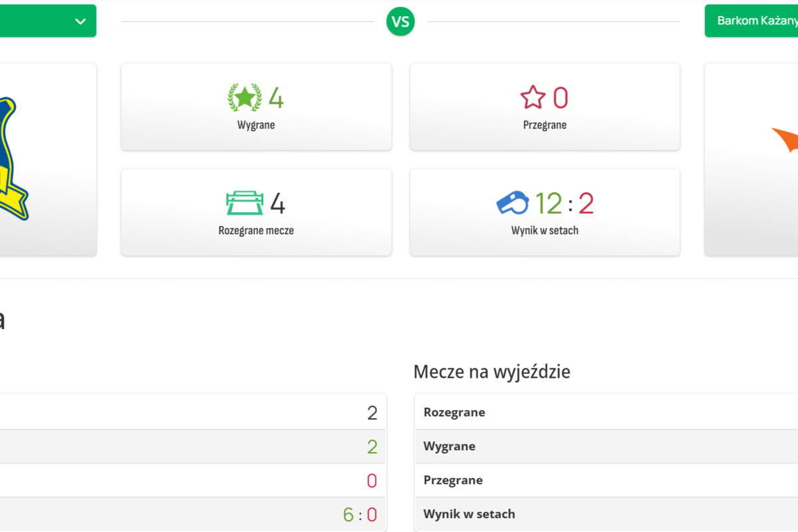Select the Wygrane label under the laurel

tap(256, 125)
